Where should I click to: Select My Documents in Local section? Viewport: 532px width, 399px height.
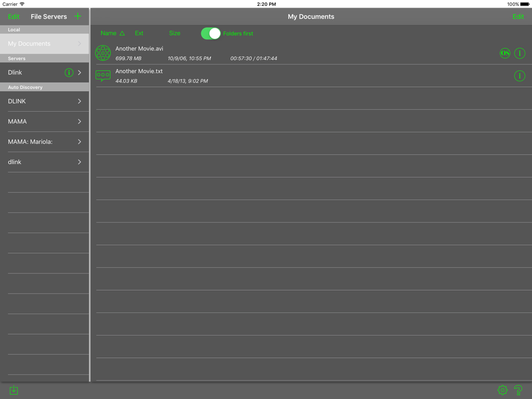(45, 44)
